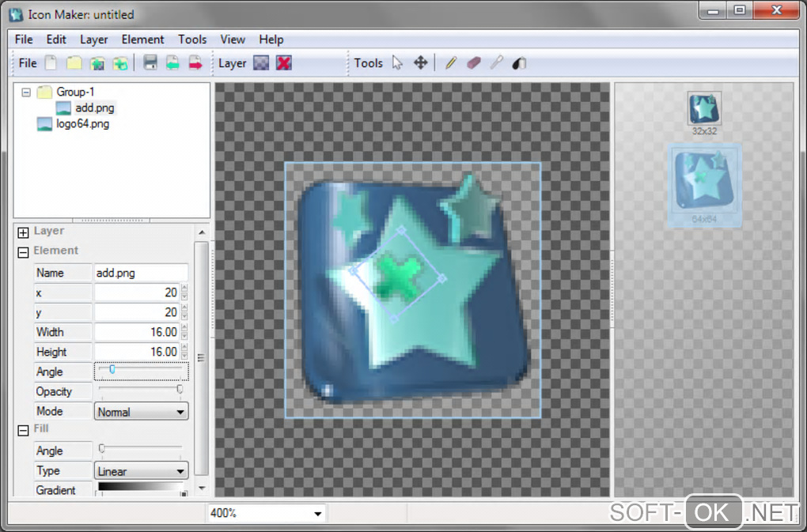Select the Move tool
The width and height of the screenshot is (807, 532).
pyautogui.click(x=420, y=63)
